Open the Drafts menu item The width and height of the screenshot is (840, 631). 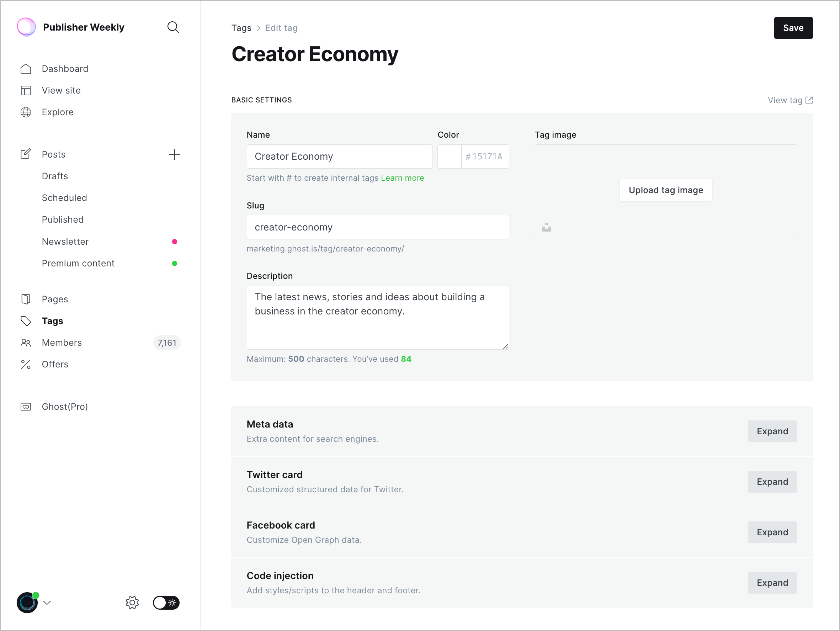[55, 176]
